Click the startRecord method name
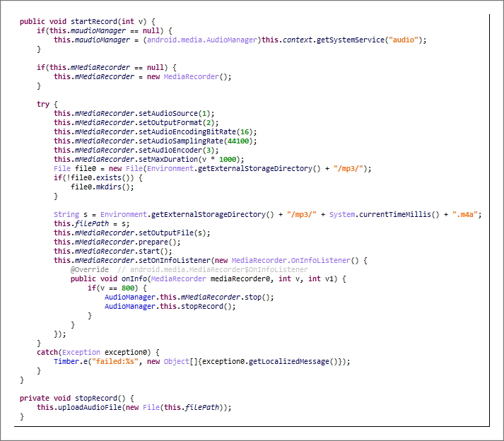 pyautogui.click(x=94, y=21)
